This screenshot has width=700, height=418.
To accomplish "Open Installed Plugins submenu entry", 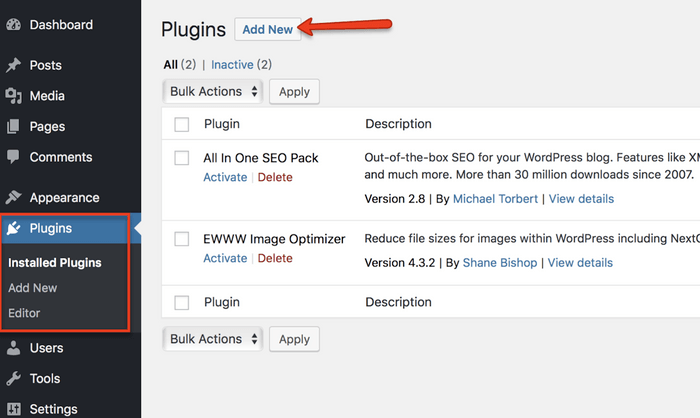I will (54, 263).
